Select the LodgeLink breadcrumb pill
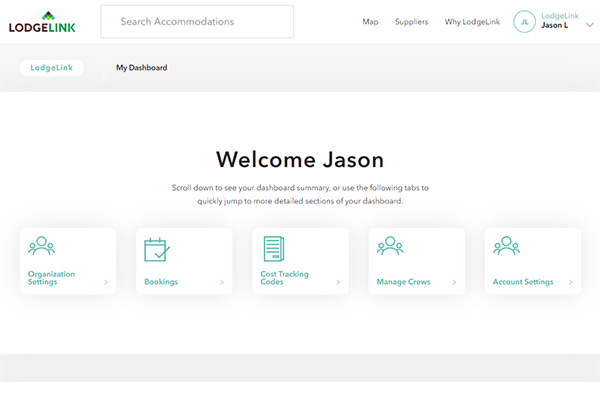Viewport: 600px width, 400px height. point(52,68)
